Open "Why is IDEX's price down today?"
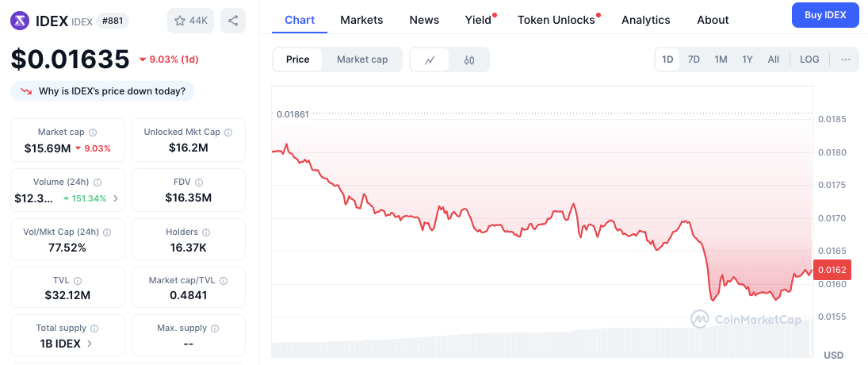This screenshot has height=365, width=868. [103, 91]
